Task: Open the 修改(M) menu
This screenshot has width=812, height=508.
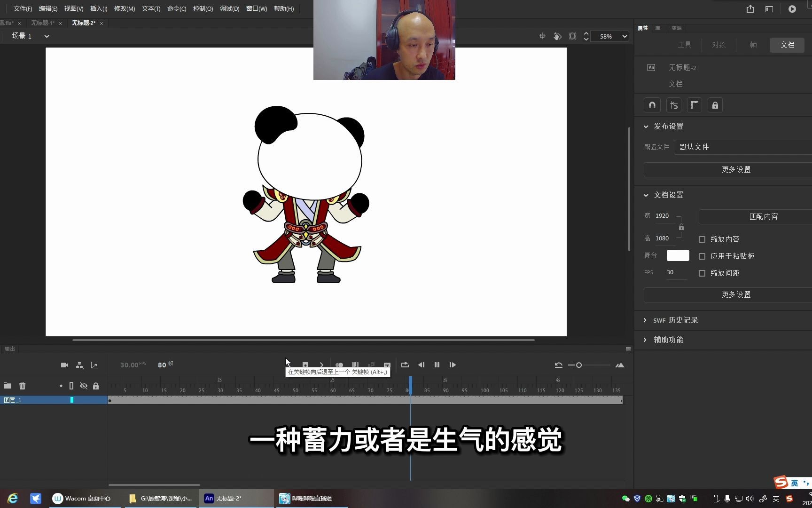Action: coord(125,9)
